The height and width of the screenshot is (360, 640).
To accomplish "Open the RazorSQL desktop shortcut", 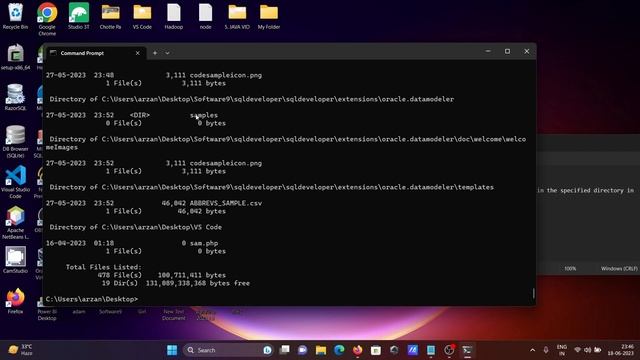I will pos(16,97).
